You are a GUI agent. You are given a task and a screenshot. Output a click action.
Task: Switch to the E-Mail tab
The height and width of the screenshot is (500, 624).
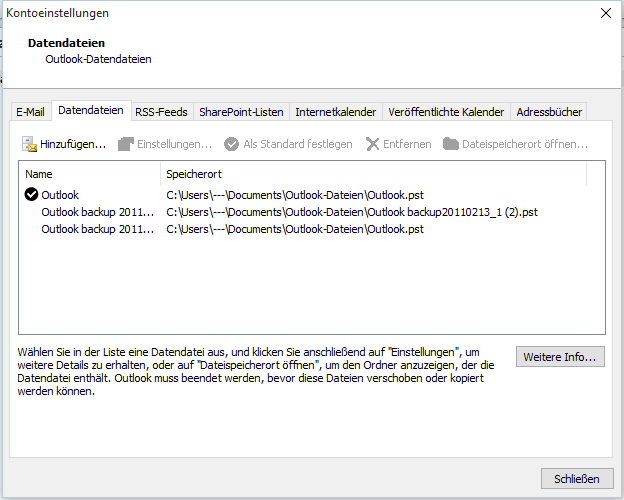30,112
